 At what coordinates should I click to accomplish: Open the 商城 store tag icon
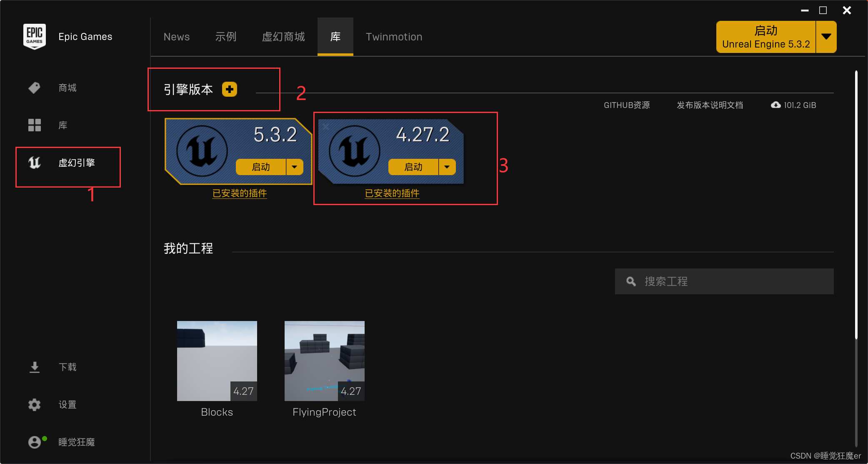(x=34, y=88)
